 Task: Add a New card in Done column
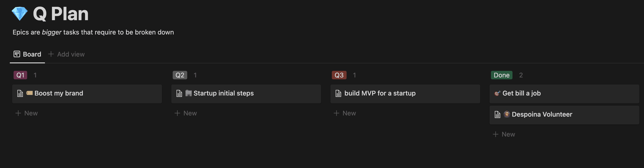pyautogui.click(x=504, y=134)
